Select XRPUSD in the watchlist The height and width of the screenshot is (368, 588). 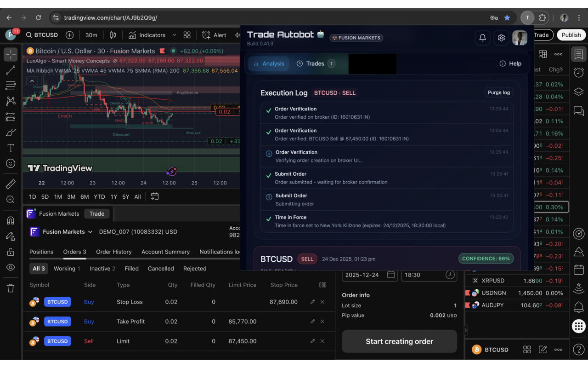pos(517,281)
